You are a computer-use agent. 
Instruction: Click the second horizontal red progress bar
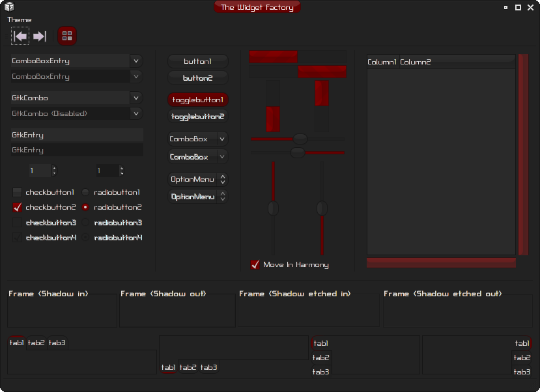click(298, 72)
